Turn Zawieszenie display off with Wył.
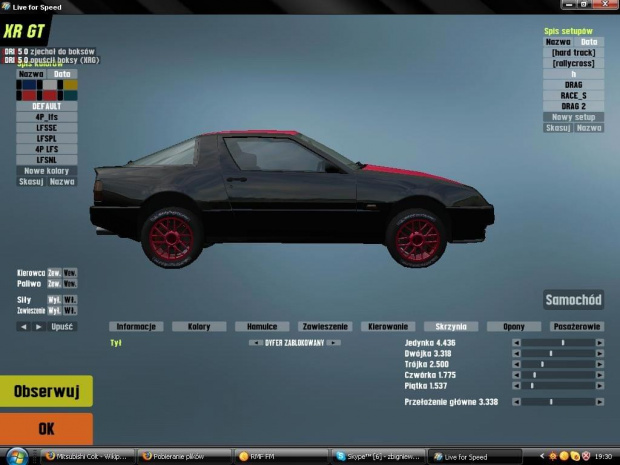The image size is (620, 465). 54,310
